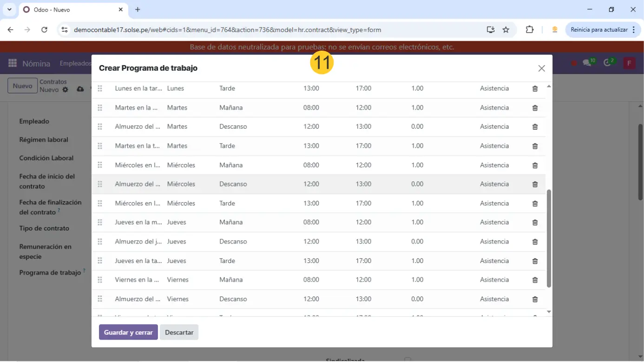Delete the Jueves Tarde schedule line
This screenshot has width=644, height=362.
click(x=535, y=261)
